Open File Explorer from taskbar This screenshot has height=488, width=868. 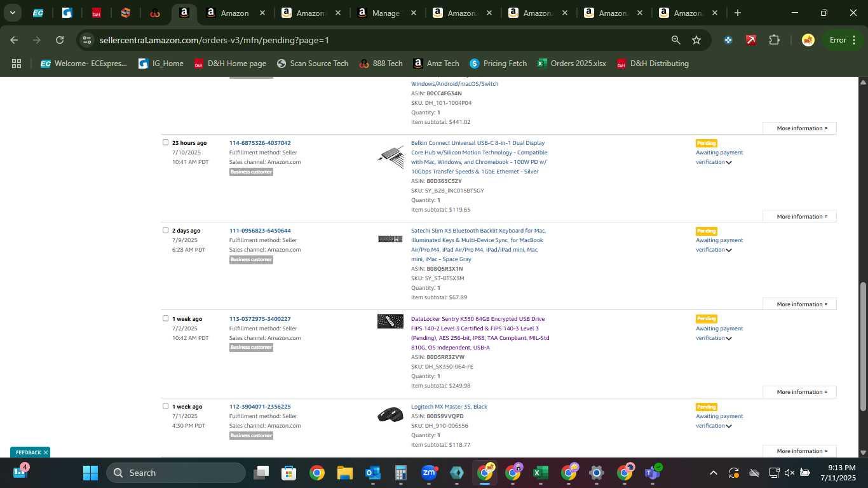(344, 473)
